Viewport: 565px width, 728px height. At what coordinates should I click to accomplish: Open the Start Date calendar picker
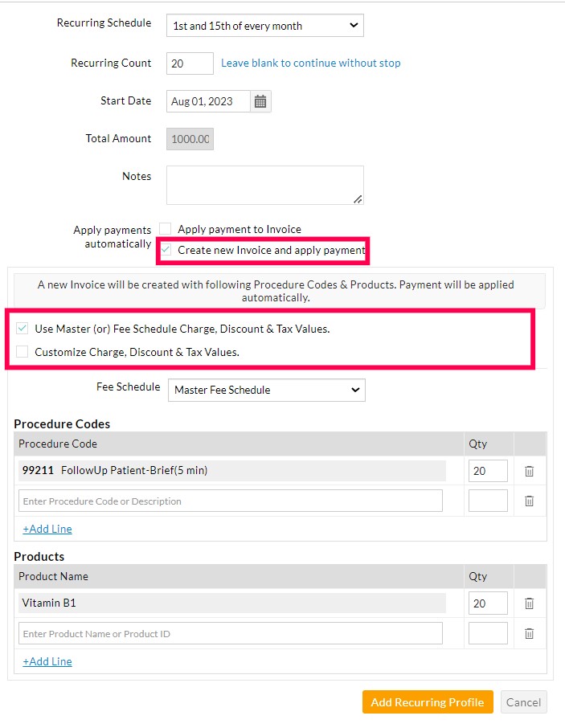[260, 101]
